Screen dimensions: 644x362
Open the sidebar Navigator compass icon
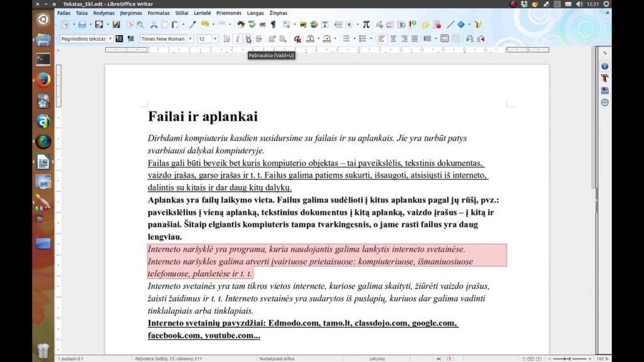click(605, 102)
